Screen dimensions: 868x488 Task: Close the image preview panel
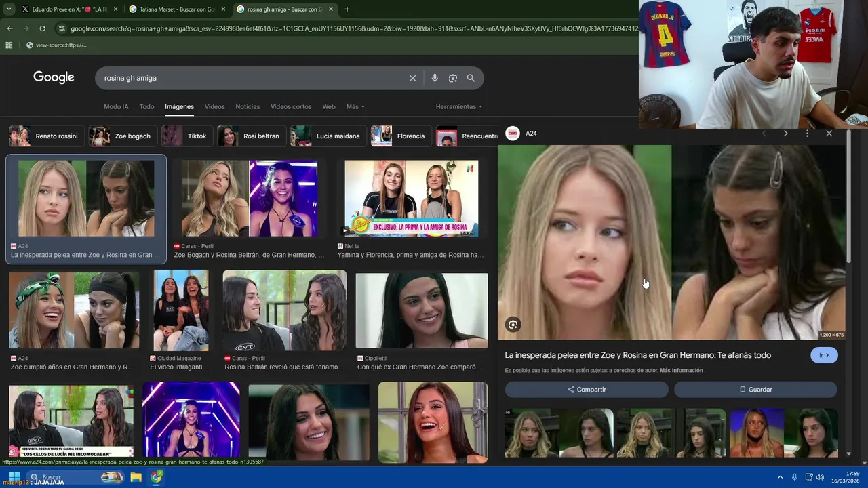click(x=829, y=134)
